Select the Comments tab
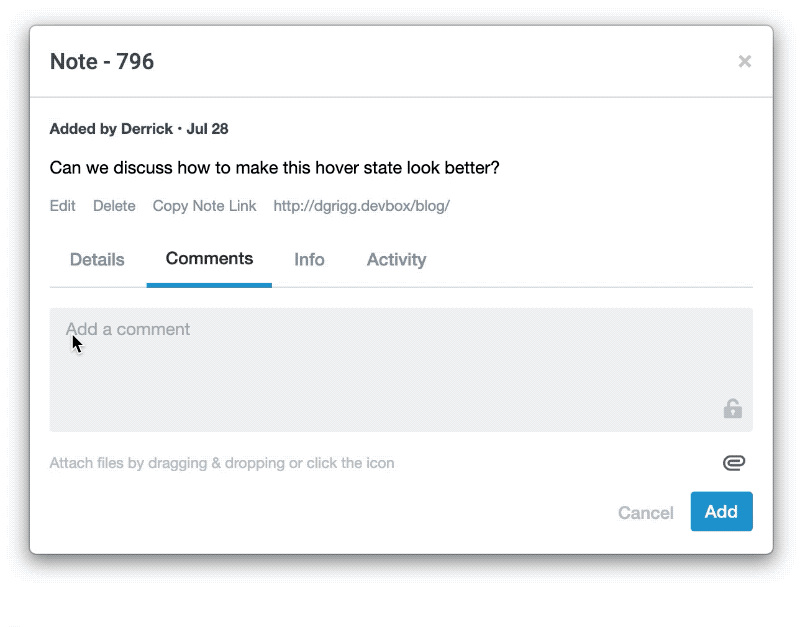The height and width of the screenshot is (627, 800). [x=209, y=259]
